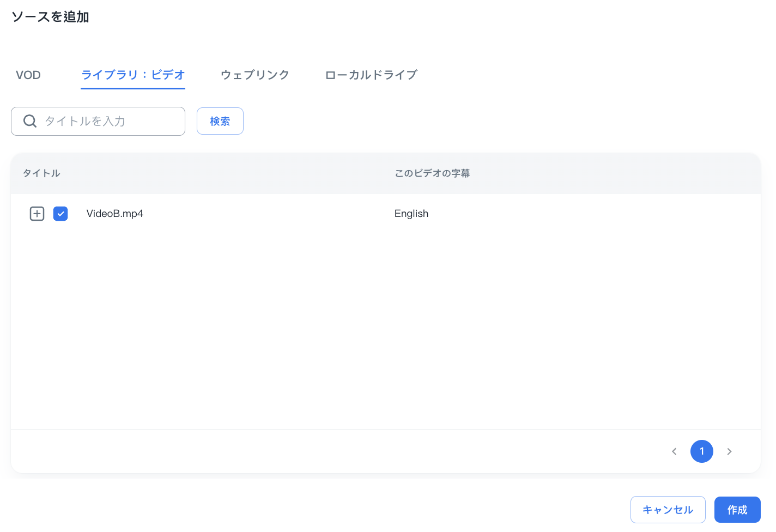Click the キャンセル button
Viewport: 776px width, 532px height.
[x=668, y=510]
